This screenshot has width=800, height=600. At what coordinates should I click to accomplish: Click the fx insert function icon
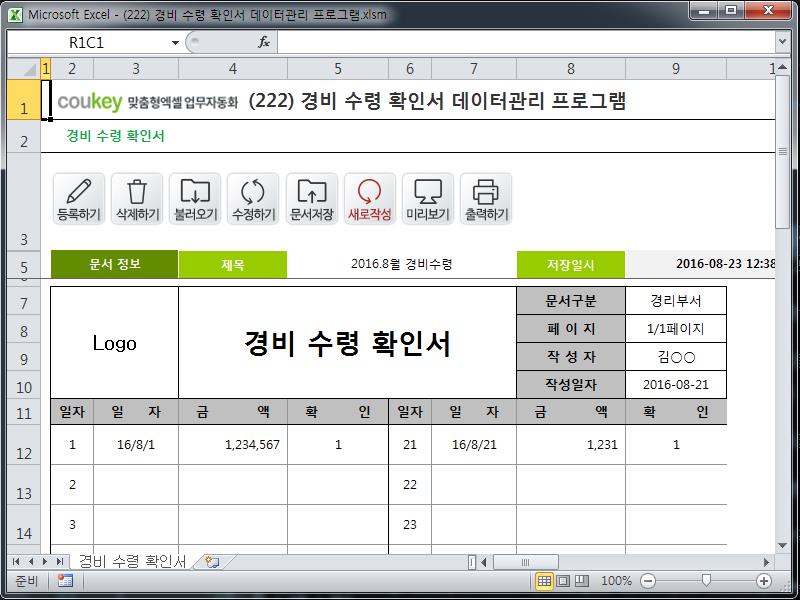tap(264, 42)
